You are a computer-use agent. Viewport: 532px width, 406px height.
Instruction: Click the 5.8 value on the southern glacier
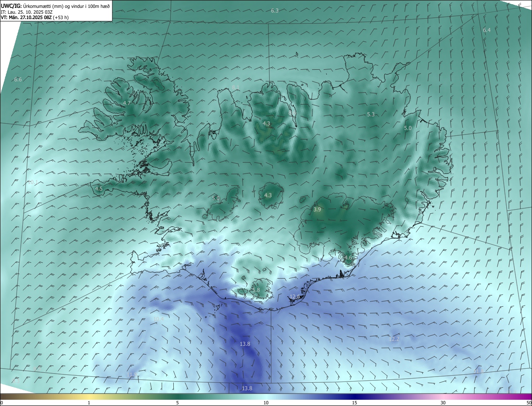[256, 290]
